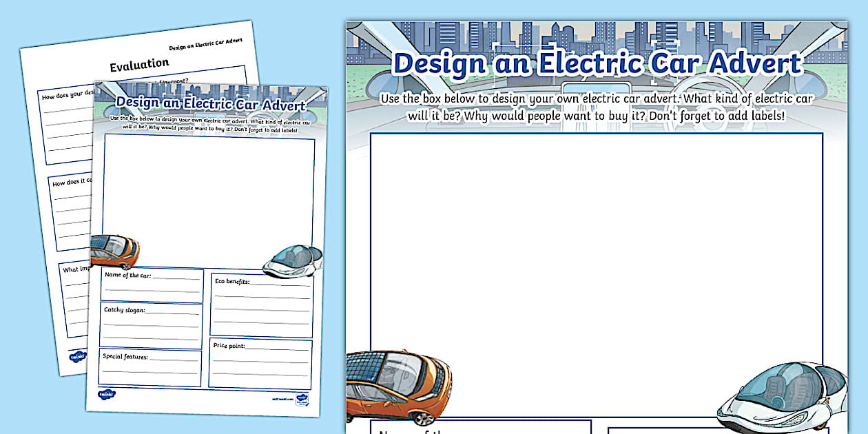Select the white futuristic car illustration

pos(782,393)
